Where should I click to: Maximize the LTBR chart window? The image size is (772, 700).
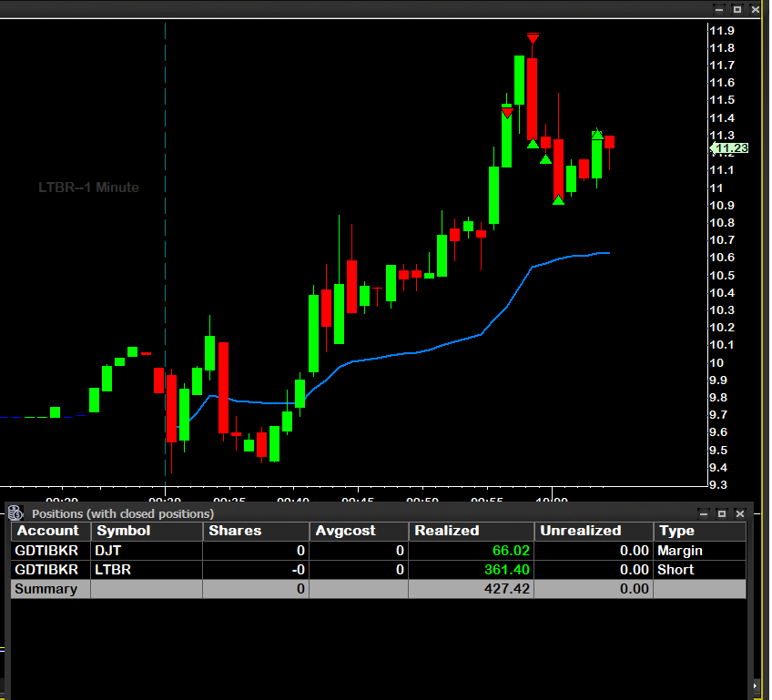(x=737, y=9)
